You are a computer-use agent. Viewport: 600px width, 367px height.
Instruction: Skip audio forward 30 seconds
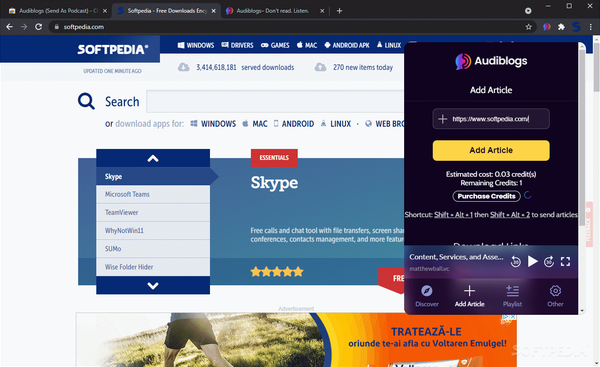tap(549, 261)
